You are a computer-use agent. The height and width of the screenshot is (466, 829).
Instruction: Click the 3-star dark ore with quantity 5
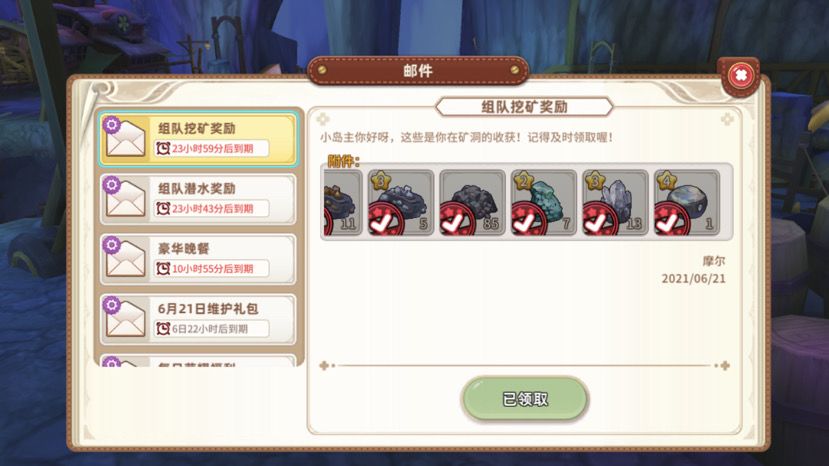click(401, 203)
